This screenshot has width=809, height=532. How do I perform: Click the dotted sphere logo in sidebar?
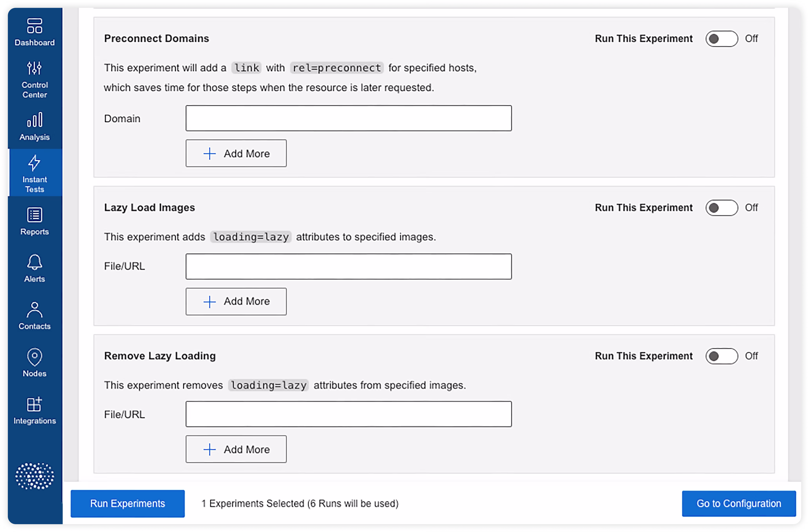coord(34,476)
